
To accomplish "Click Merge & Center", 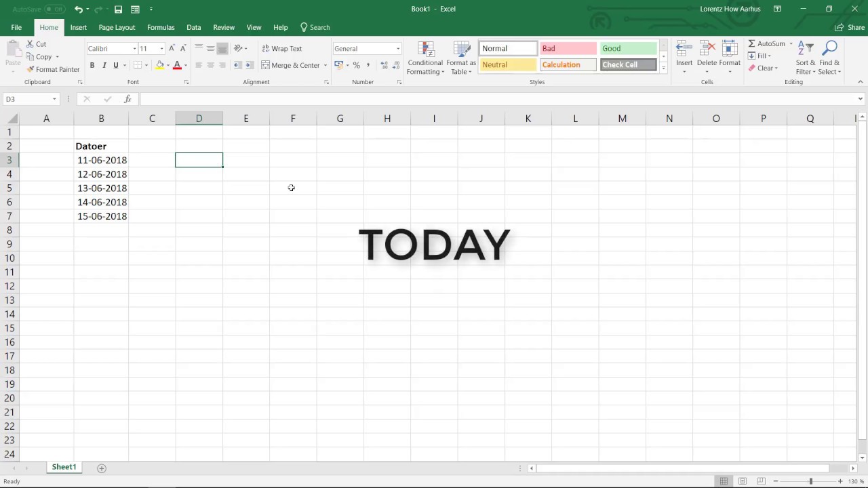I will (291, 66).
